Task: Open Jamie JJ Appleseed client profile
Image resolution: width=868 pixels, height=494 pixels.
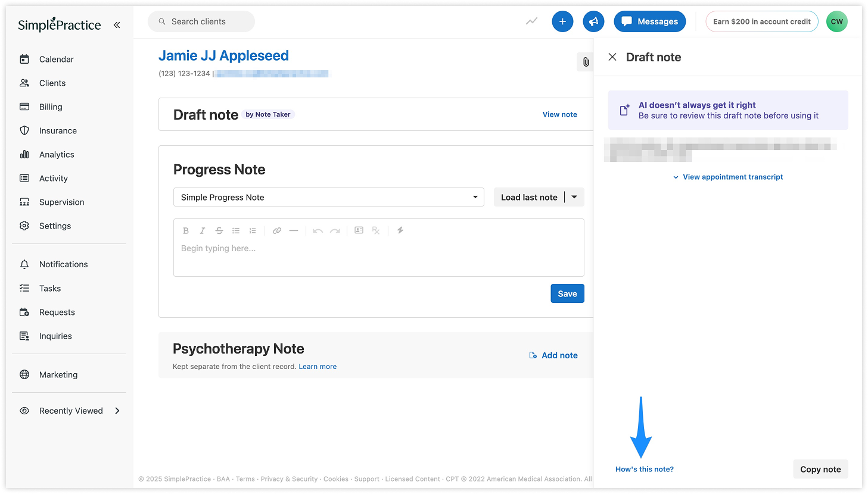Action: pyautogui.click(x=223, y=55)
